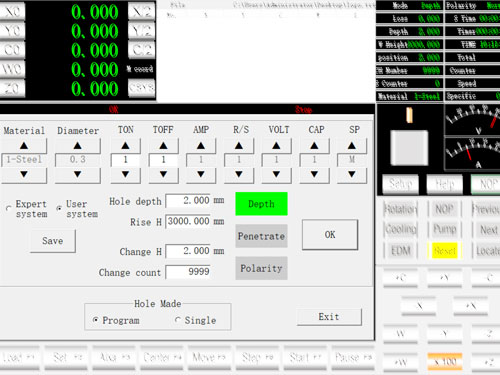This screenshot has height=375, width=500.
Task: Click the Change H input field
Action: click(x=188, y=251)
